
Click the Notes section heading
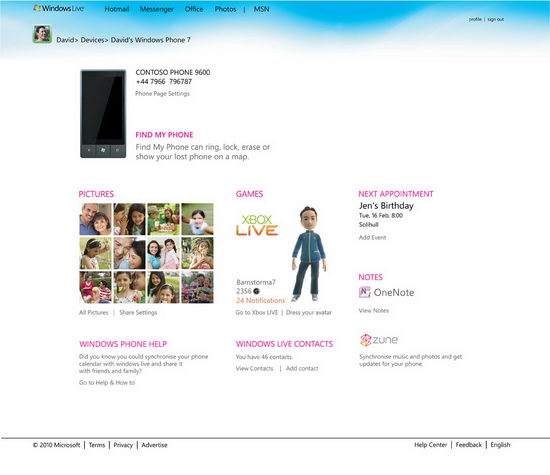click(x=370, y=277)
